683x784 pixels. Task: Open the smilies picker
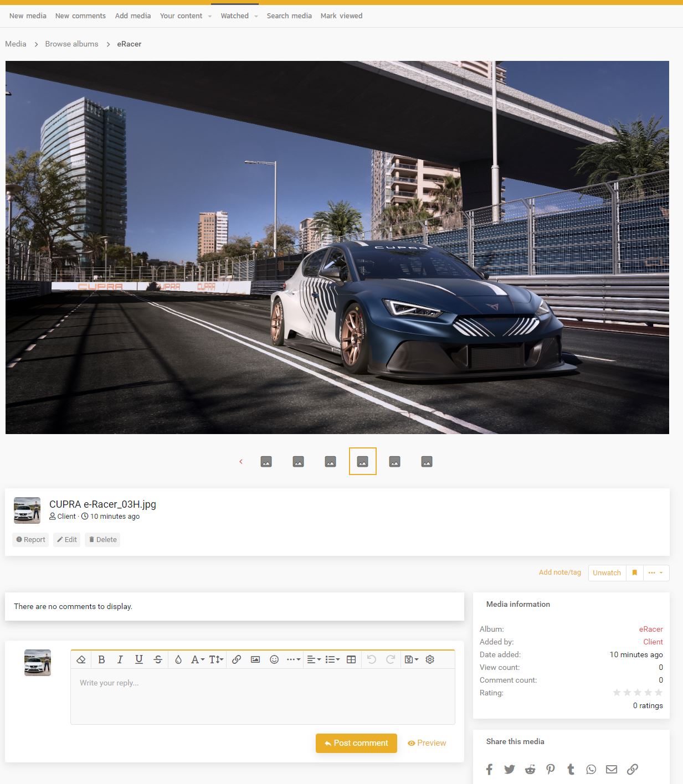274,659
